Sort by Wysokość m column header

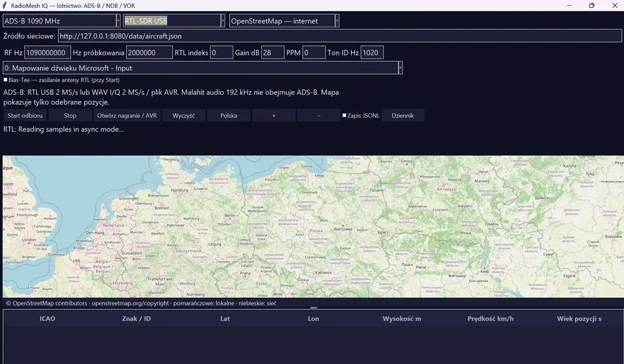(402, 318)
